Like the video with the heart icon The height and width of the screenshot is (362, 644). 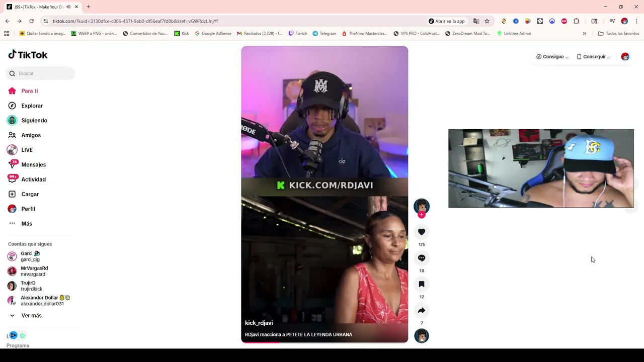(x=422, y=232)
